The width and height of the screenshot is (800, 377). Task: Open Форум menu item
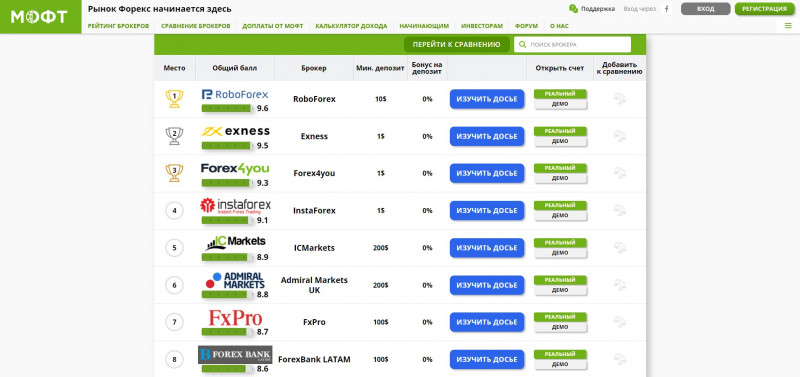[x=526, y=26]
